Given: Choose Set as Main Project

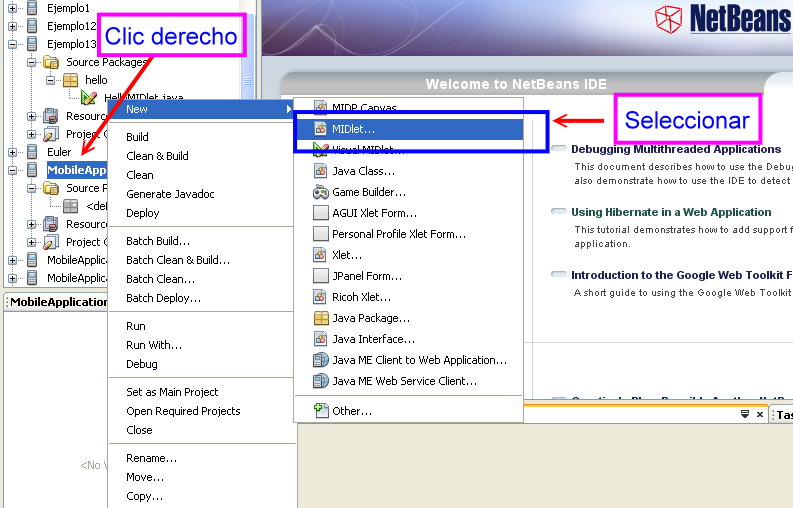Looking at the screenshot, I should point(201,392).
